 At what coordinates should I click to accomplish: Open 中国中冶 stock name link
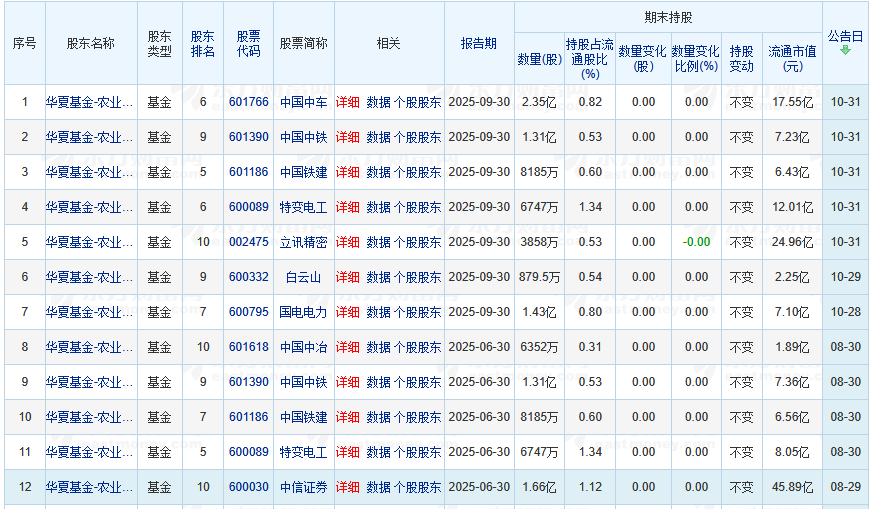(x=303, y=348)
